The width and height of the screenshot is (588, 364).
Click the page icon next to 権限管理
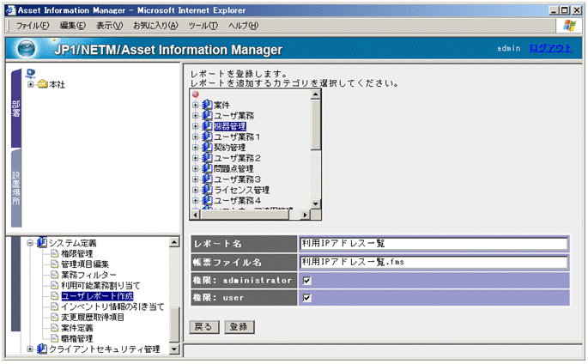point(54,253)
